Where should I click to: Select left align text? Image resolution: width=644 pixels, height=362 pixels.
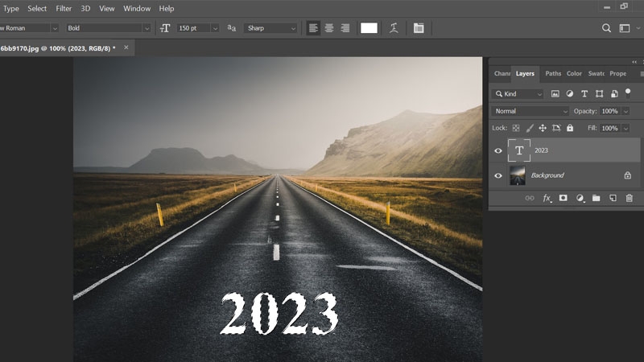pyautogui.click(x=313, y=28)
